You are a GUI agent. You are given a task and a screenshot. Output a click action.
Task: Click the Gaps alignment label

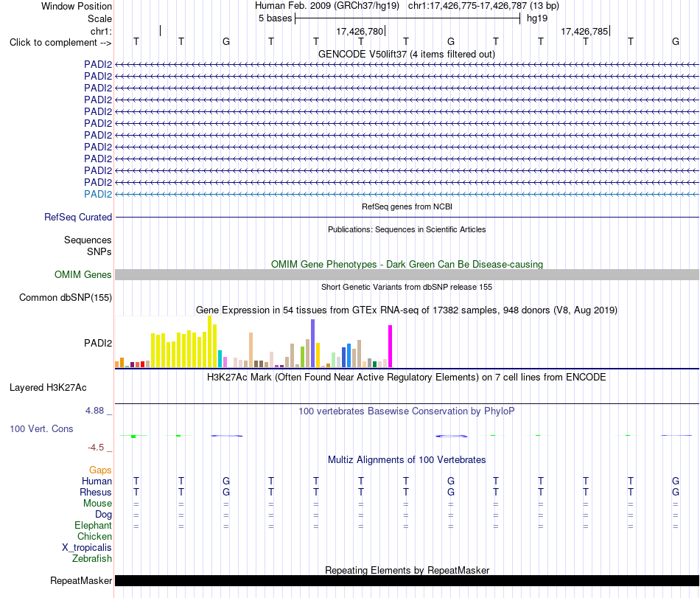click(x=100, y=470)
